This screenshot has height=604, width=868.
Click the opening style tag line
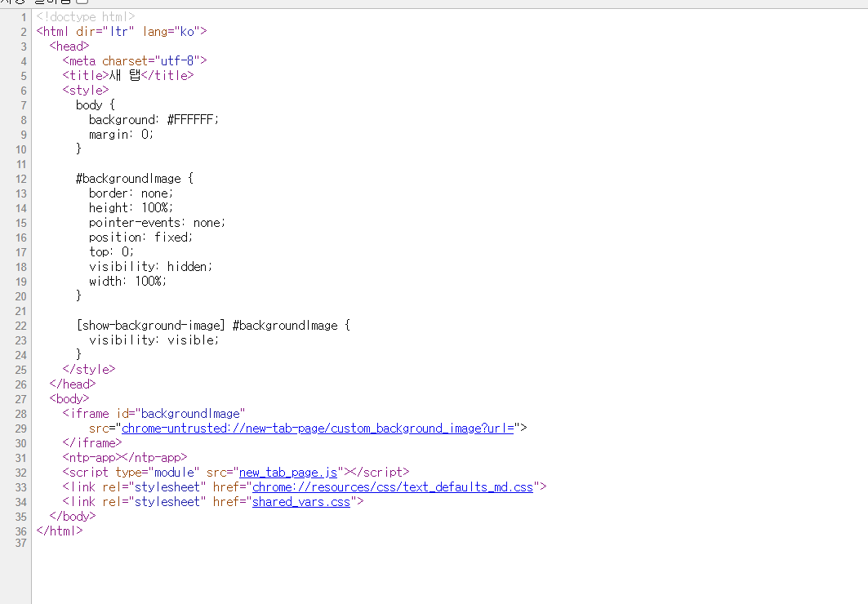pyautogui.click(x=86, y=90)
